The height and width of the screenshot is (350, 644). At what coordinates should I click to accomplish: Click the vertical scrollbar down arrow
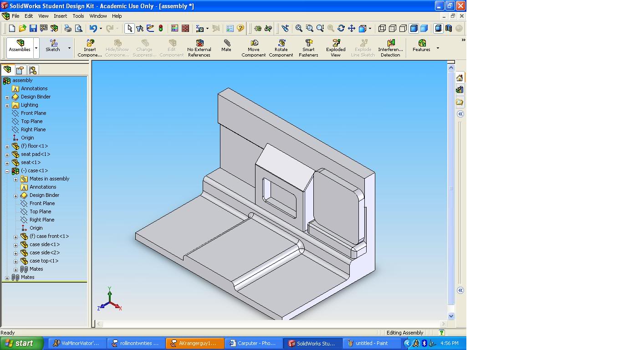(x=451, y=315)
